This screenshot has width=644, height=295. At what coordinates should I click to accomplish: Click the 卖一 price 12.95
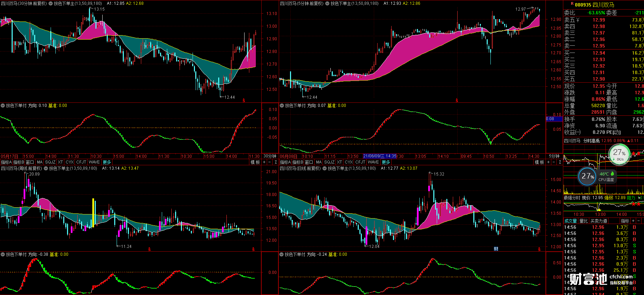click(x=599, y=46)
